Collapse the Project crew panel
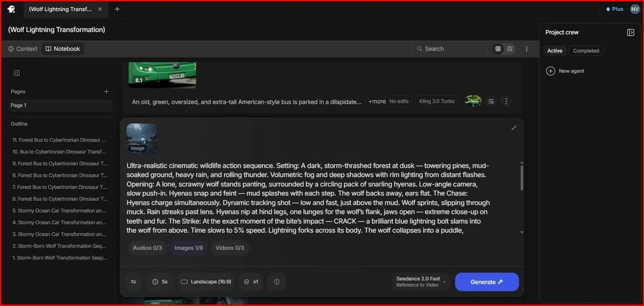The image size is (644, 306). [631, 32]
